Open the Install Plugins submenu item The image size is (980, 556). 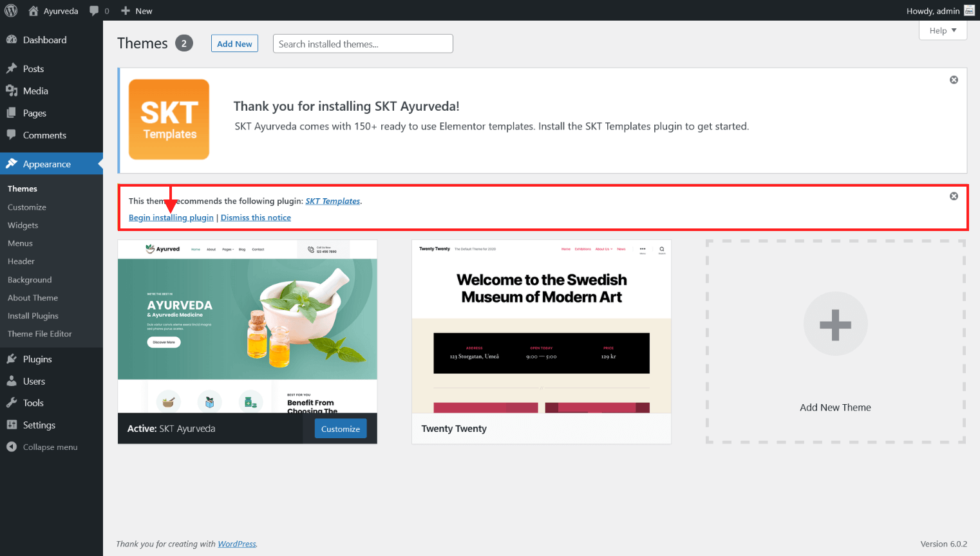[x=33, y=316]
